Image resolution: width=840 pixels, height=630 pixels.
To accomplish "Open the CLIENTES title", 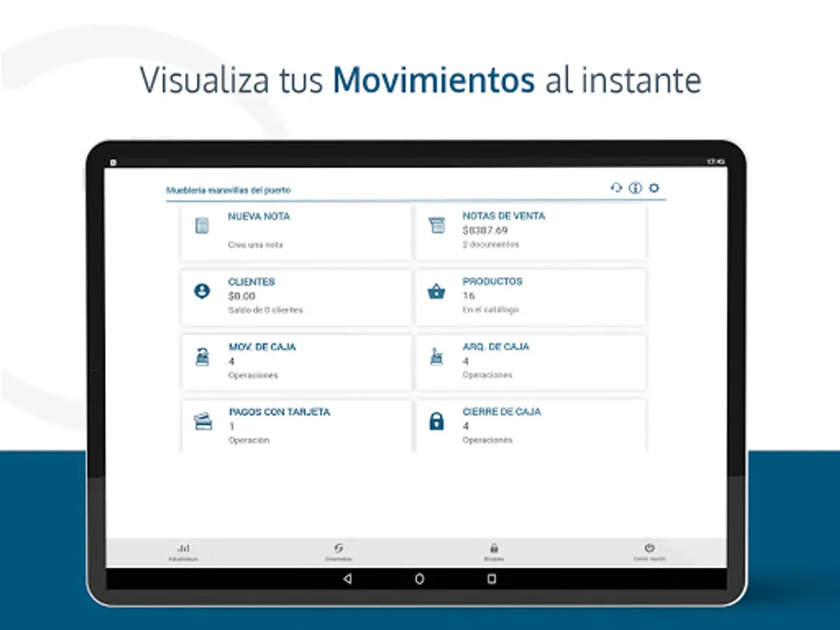I will [x=251, y=282].
